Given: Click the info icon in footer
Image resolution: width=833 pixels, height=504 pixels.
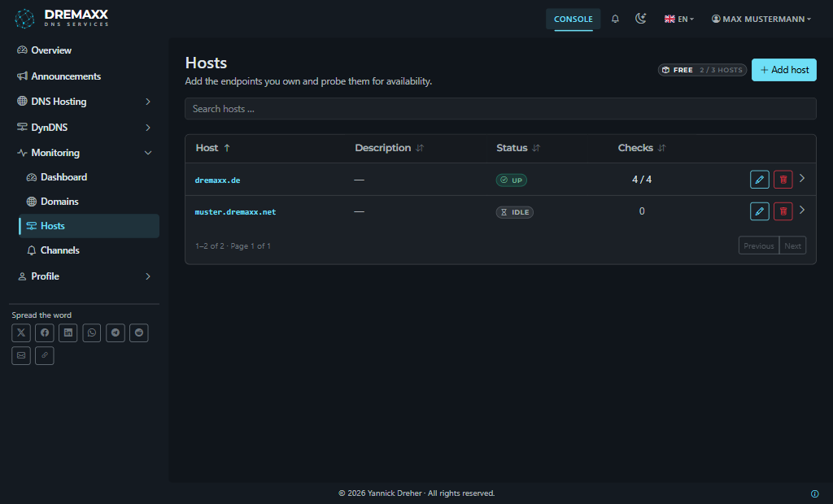Looking at the screenshot, I should (x=814, y=494).
